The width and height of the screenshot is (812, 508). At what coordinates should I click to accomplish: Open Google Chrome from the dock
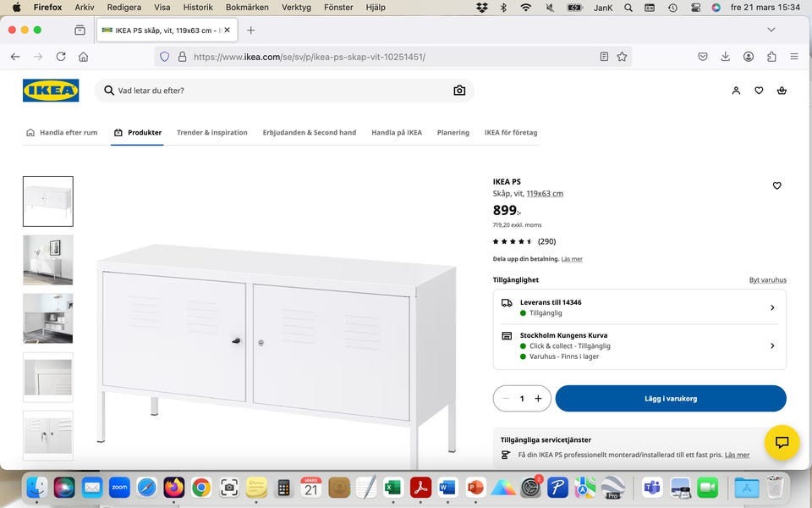click(201, 488)
